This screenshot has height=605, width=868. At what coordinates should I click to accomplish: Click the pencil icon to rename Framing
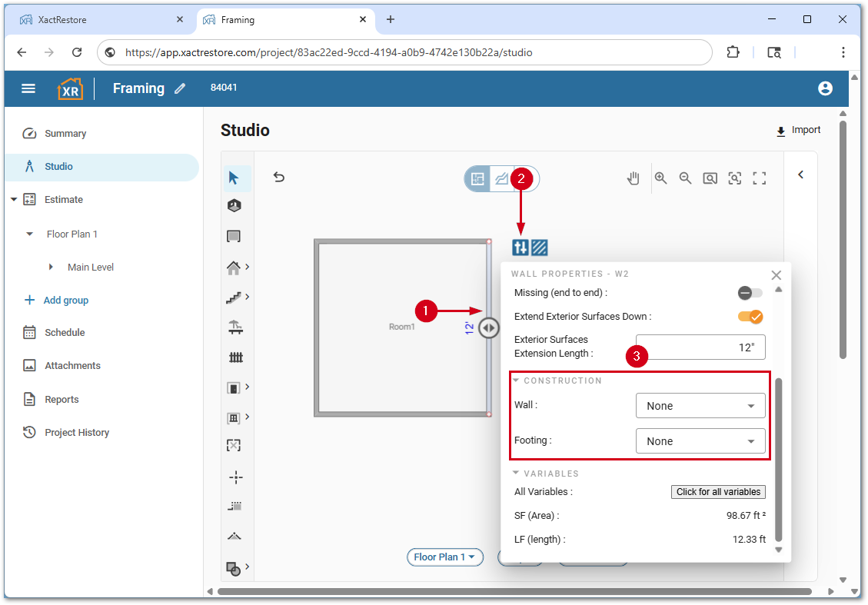(x=180, y=88)
